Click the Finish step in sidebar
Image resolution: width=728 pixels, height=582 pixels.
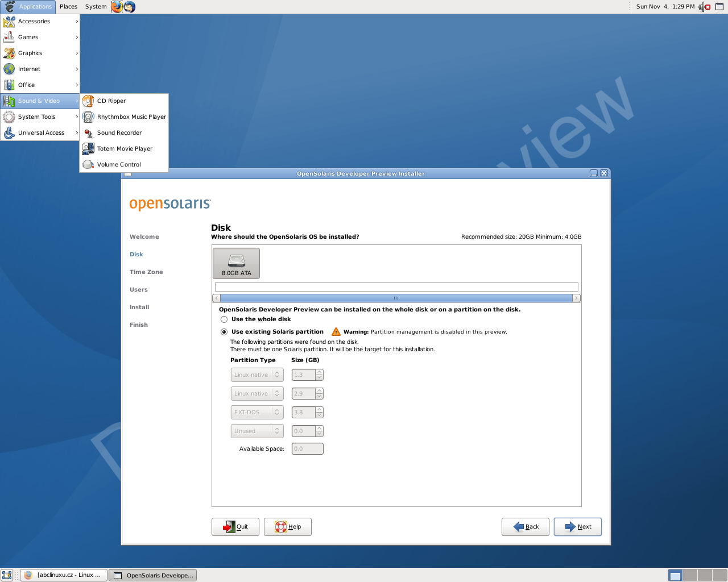(x=139, y=325)
